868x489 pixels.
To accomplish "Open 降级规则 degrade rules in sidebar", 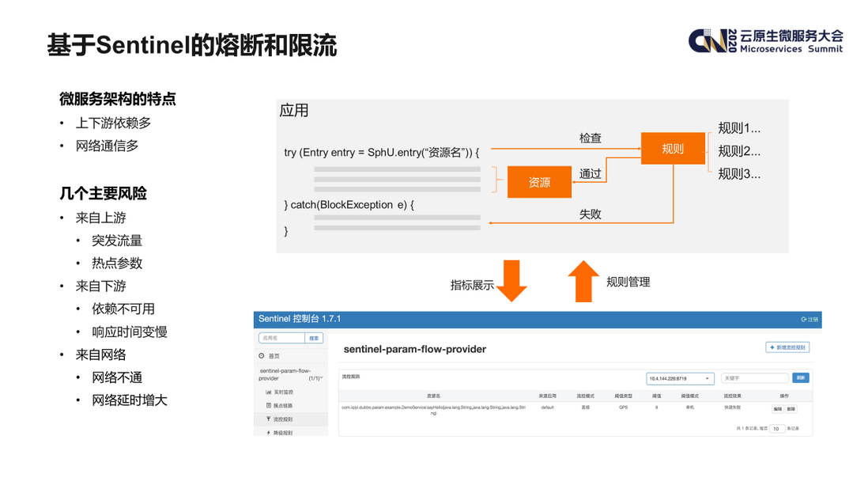I will 280,433.
